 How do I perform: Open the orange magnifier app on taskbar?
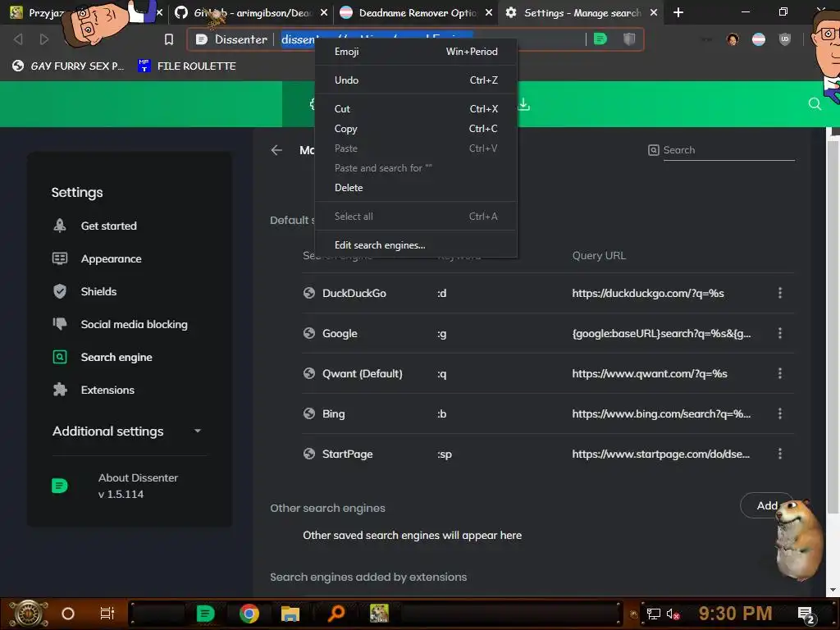pos(336,614)
